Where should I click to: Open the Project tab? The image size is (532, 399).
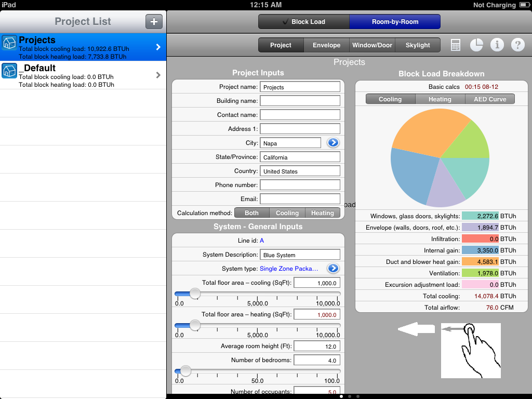(x=281, y=45)
